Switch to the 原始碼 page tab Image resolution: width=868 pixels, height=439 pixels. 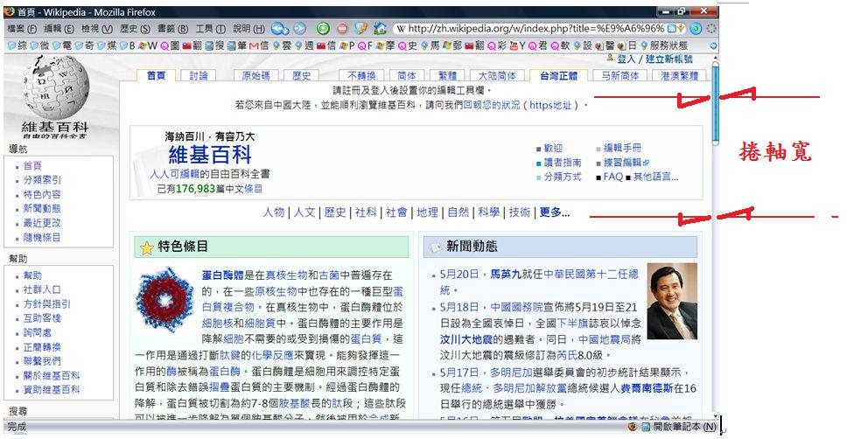point(255,76)
